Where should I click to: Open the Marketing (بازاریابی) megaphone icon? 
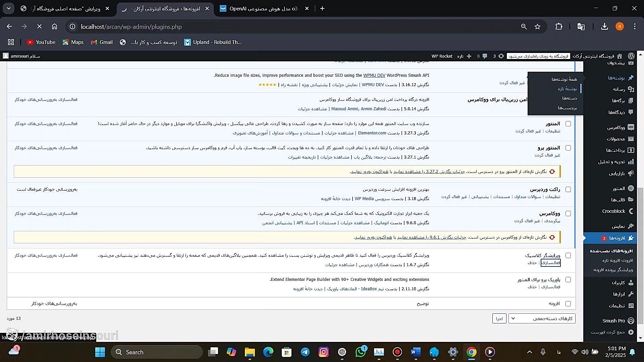[x=631, y=173]
